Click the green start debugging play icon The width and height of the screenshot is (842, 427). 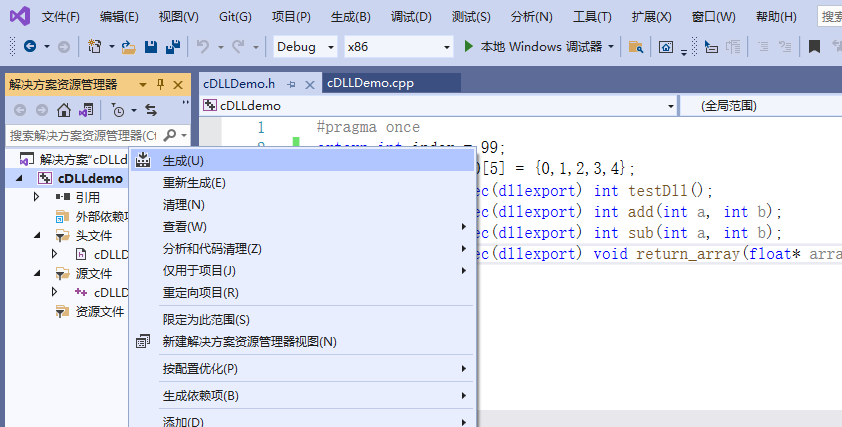[x=469, y=47]
